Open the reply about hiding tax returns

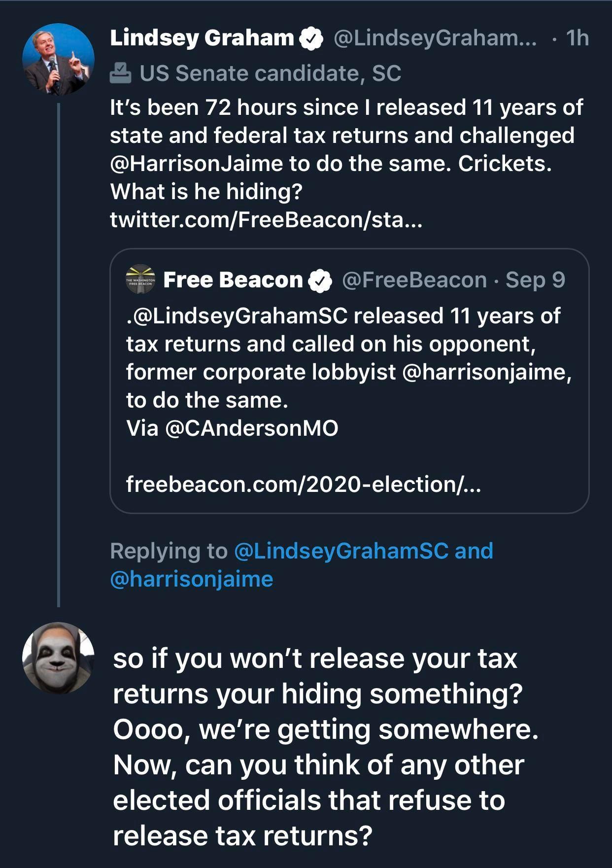tap(325, 747)
